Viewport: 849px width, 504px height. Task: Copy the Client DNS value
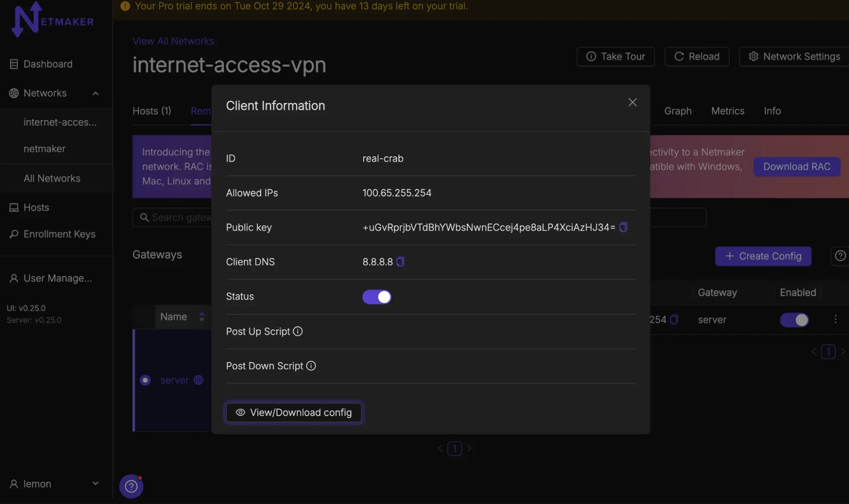[400, 262]
